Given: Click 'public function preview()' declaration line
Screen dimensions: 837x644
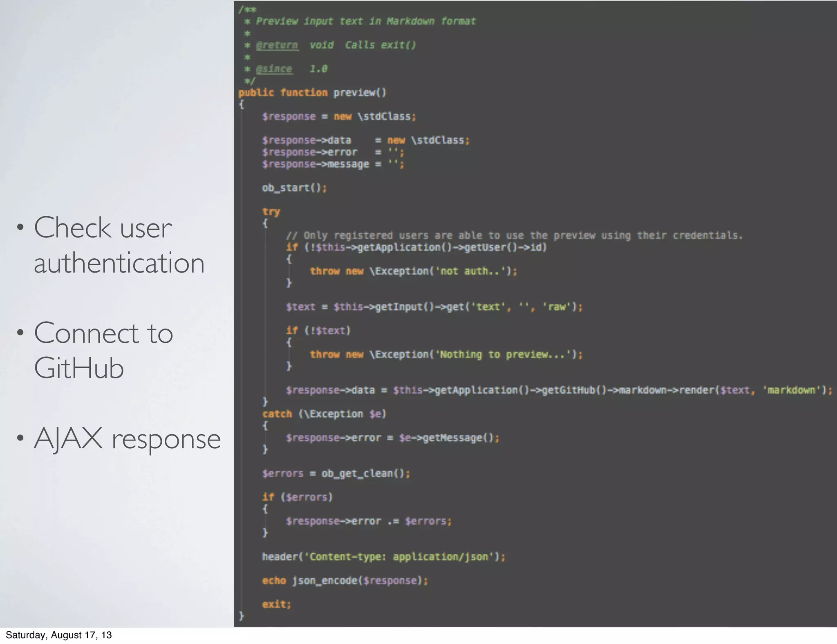Looking at the screenshot, I should click(312, 93).
